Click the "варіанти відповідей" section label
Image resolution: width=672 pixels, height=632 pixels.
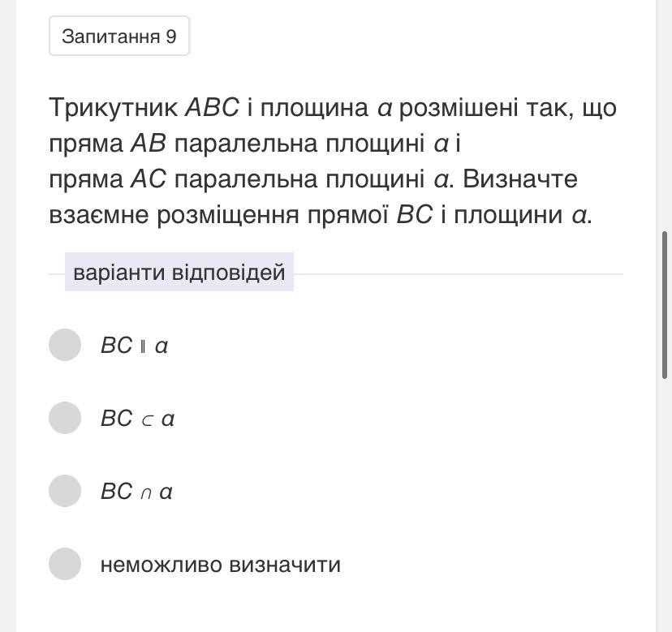[x=179, y=272]
